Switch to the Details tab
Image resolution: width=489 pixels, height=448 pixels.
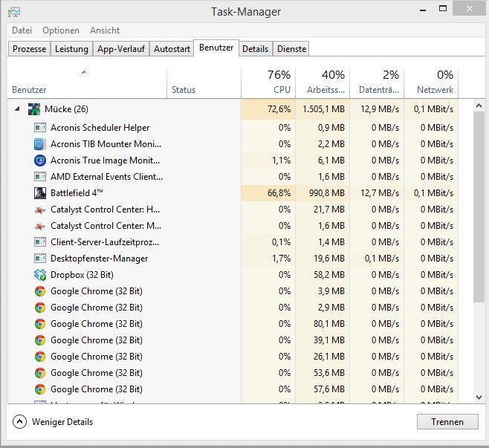tap(255, 49)
